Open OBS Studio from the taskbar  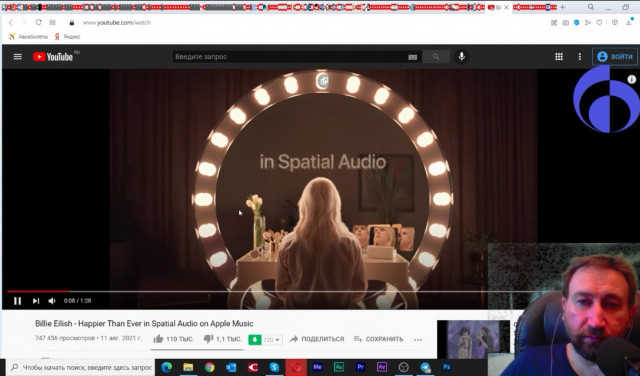[x=404, y=367]
